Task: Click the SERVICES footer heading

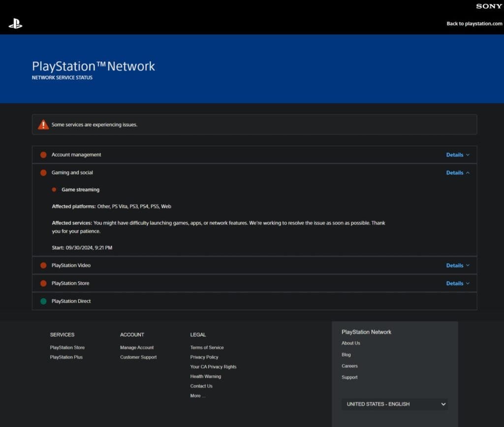Action: (x=62, y=335)
